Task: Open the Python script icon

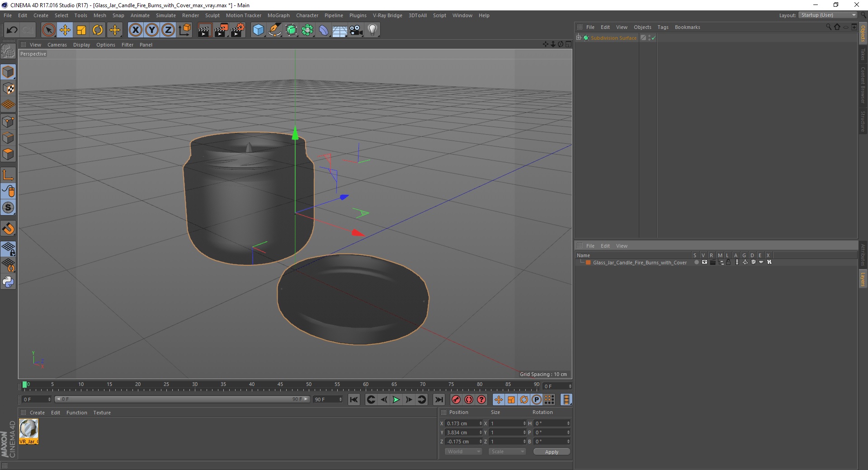Action: 8,282
